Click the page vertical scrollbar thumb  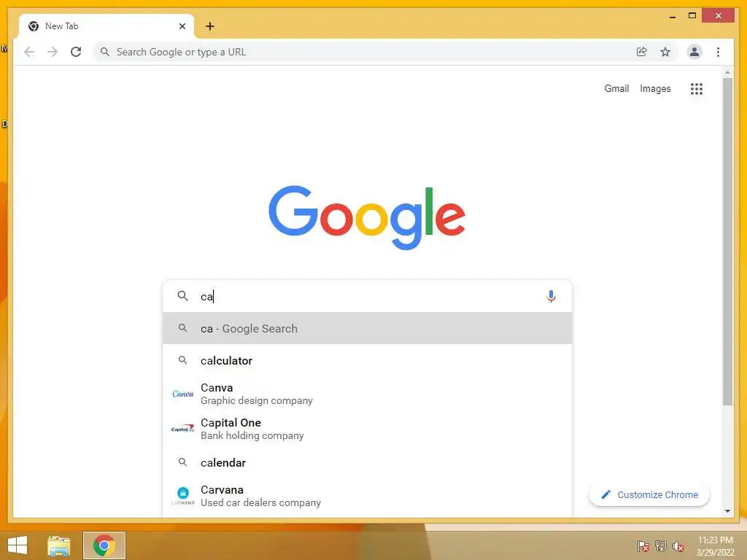727,242
